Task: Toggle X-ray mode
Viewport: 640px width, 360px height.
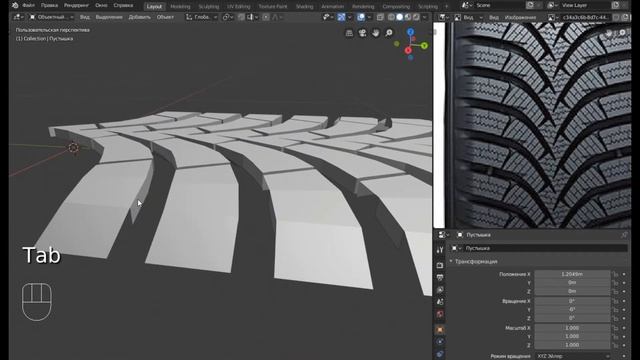Action: point(380,17)
